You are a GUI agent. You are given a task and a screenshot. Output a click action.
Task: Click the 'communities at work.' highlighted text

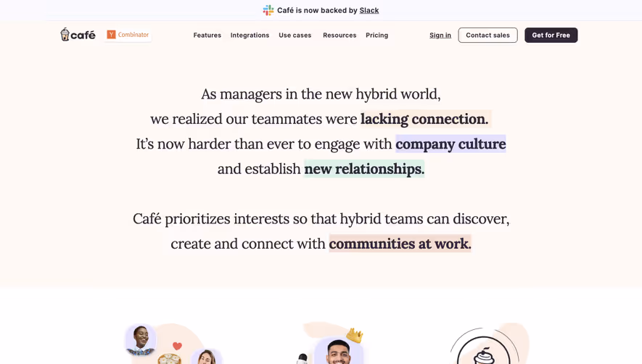coord(400,244)
